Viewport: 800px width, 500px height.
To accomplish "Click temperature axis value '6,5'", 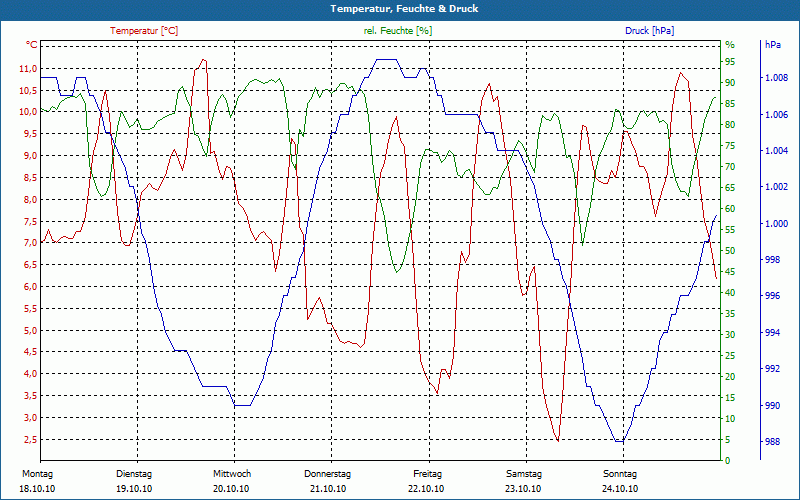I will (x=30, y=265).
